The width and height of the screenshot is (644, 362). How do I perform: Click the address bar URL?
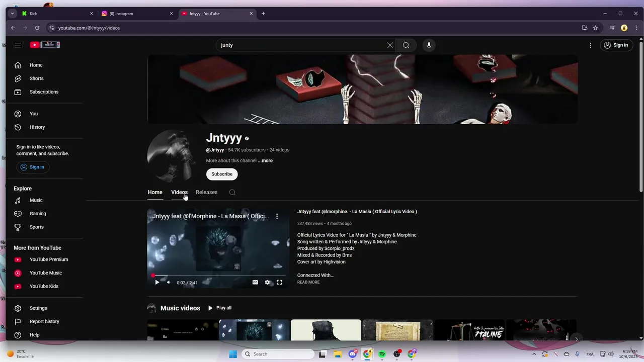tap(89, 28)
